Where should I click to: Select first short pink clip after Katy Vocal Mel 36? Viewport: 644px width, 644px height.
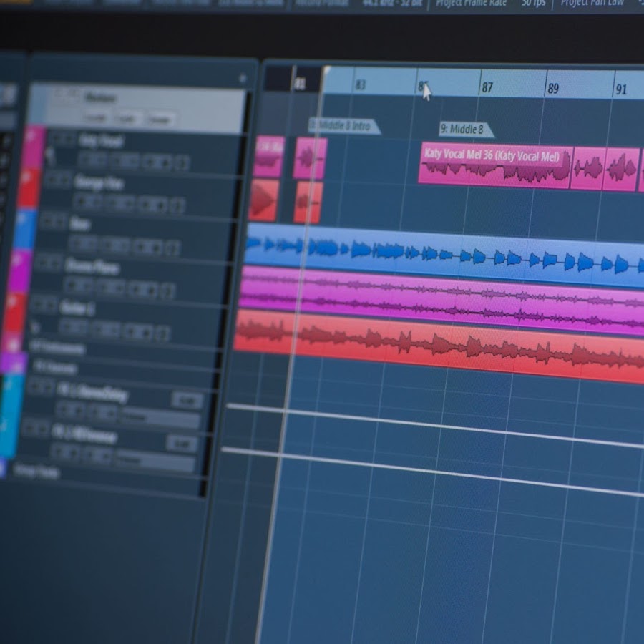click(x=588, y=168)
